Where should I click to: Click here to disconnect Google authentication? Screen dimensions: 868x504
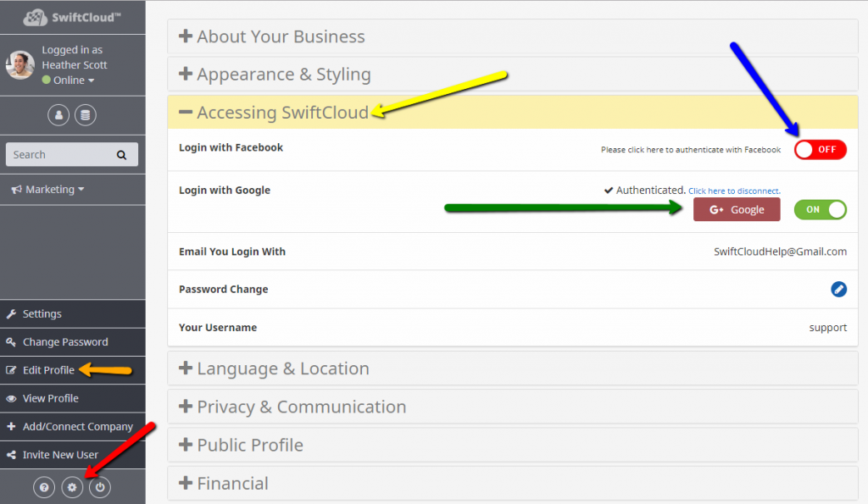click(734, 191)
